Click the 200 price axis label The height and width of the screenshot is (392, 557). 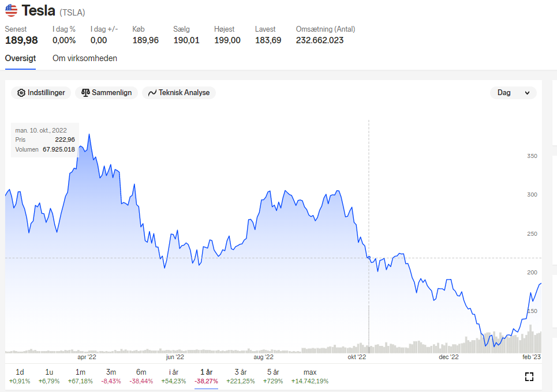coord(532,273)
